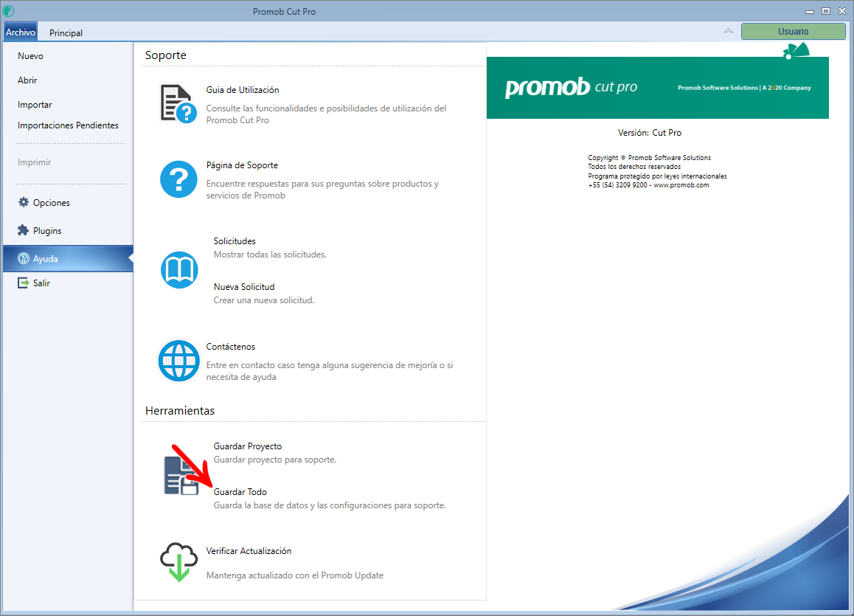Screen dimensions: 854x616
Task: Open the Contáctenos link
Action: pyautogui.click(x=230, y=347)
